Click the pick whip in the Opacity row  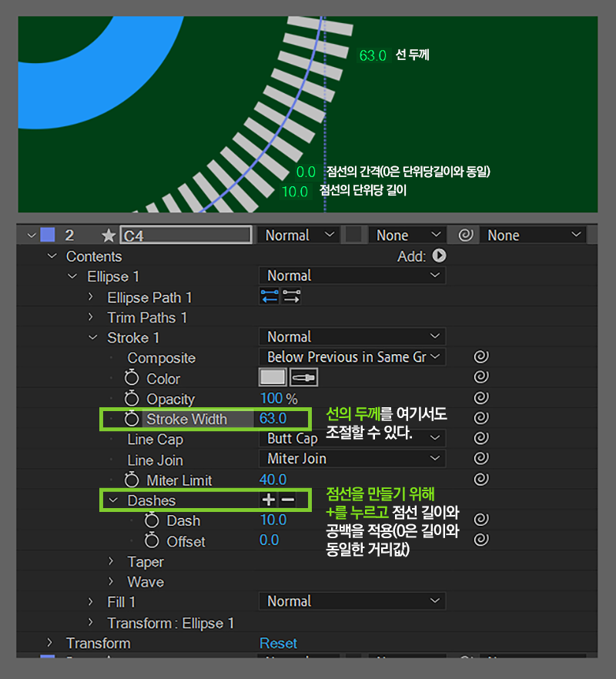(x=480, y=397)
